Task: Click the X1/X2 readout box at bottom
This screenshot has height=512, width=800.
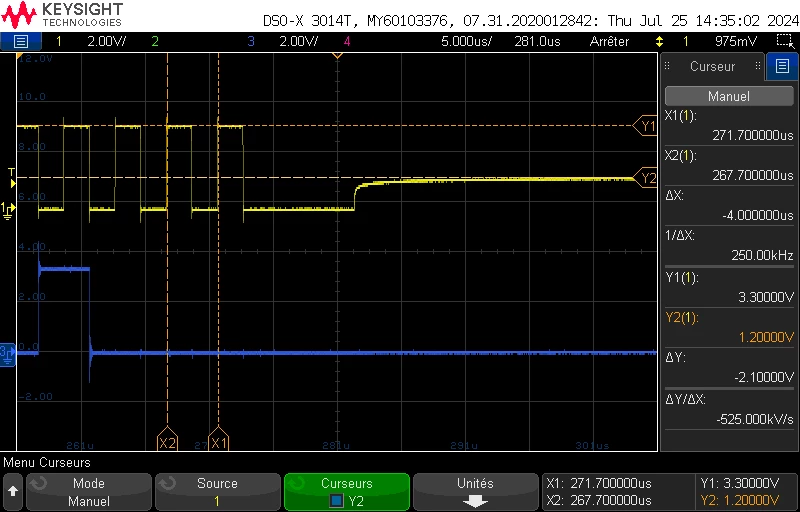Action: pos(617,492)
